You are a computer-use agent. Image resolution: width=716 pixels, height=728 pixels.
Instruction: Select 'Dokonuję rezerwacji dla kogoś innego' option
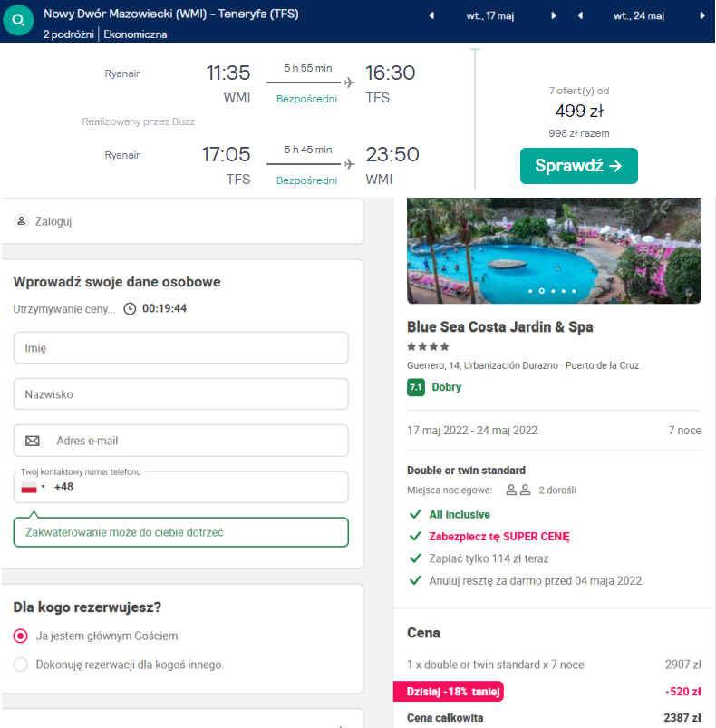[x=21, y=665]
